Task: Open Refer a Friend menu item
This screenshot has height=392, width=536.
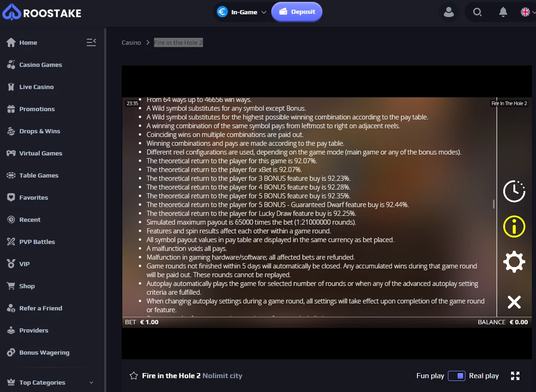Action: [x=41, y=308]
